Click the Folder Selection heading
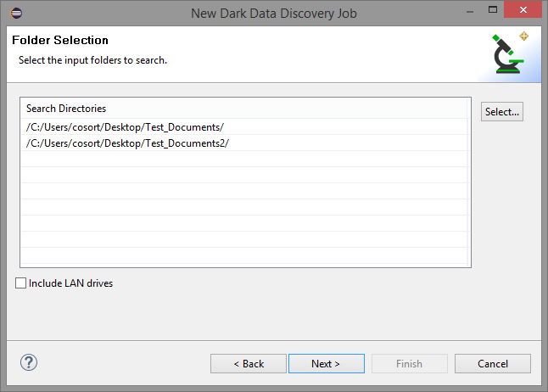This screenshot has height=392, width=548. click(x=60, y=40)
